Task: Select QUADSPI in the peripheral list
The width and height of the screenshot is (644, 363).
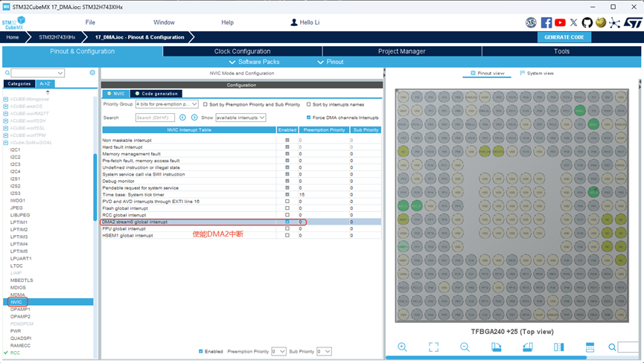Action: (21, 338)
